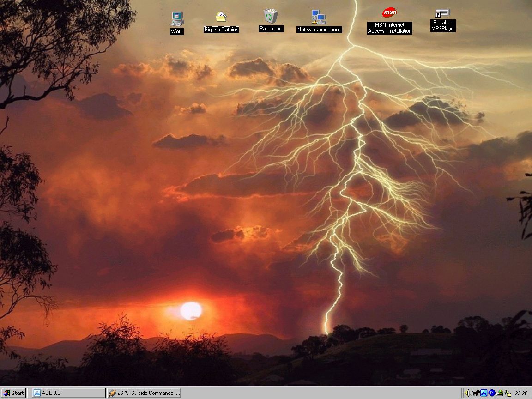Click the green disc drive tray icon
Viewport: 532px width, 399px height.
[500, 393]
